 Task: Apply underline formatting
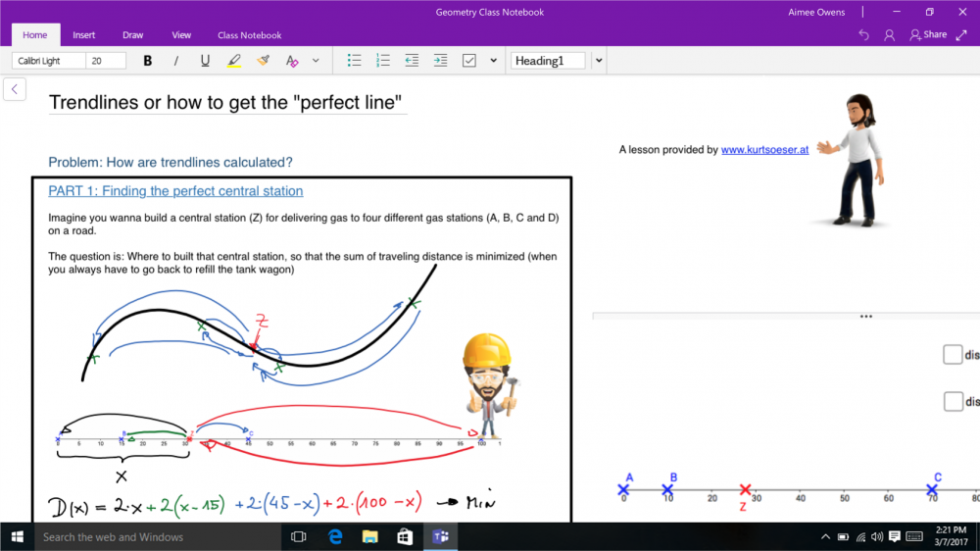coord(205,61)
